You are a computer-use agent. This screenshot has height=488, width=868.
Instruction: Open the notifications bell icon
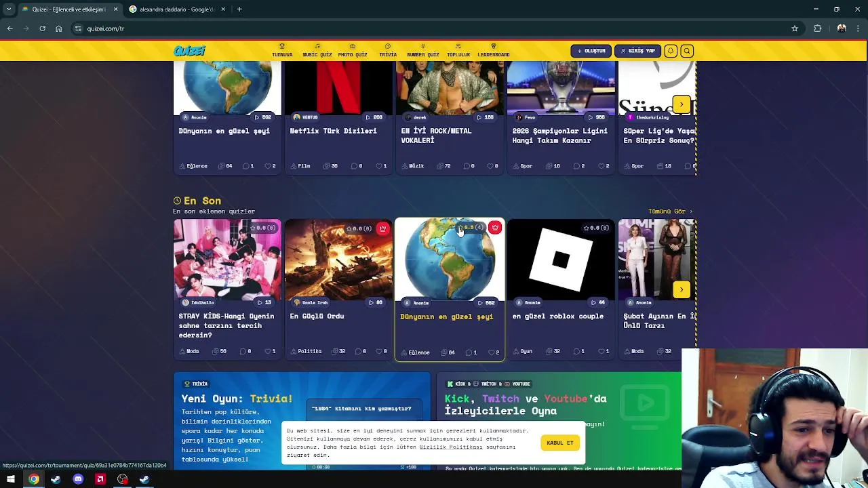click(x=670, y=51)
